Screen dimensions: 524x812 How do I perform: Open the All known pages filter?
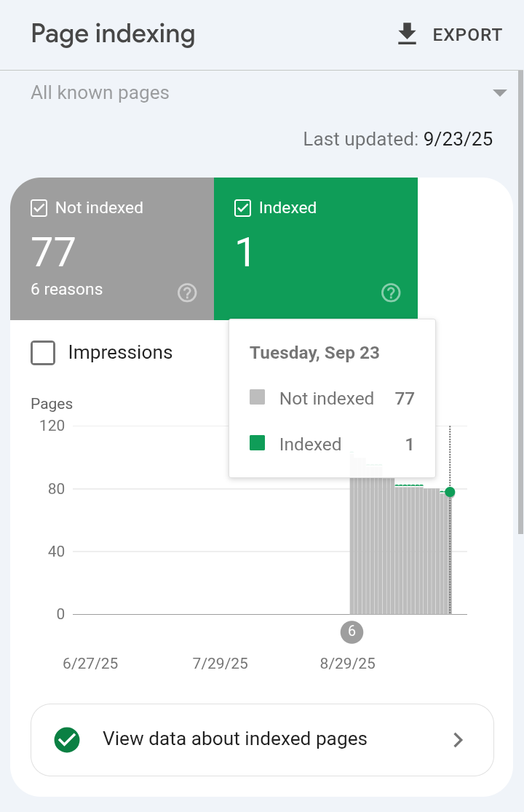pyautogui.click(x=269, y=93)
